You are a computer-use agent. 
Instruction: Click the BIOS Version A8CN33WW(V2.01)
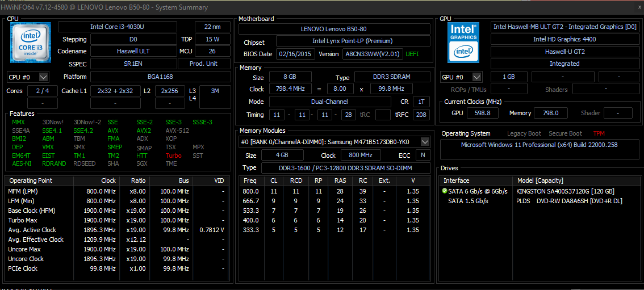point(372,54)
